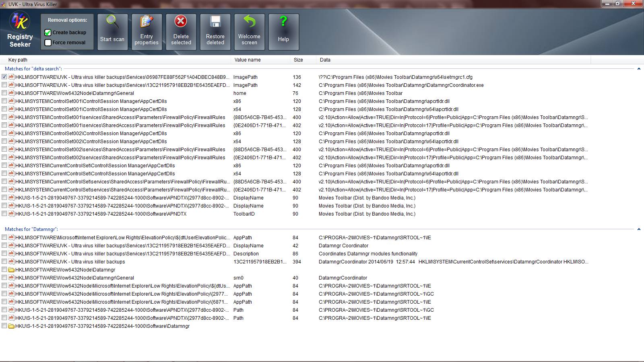The image size is (644, 362).
Task: Click the "Removal options:" label
Action: click(x=67, y=20)
